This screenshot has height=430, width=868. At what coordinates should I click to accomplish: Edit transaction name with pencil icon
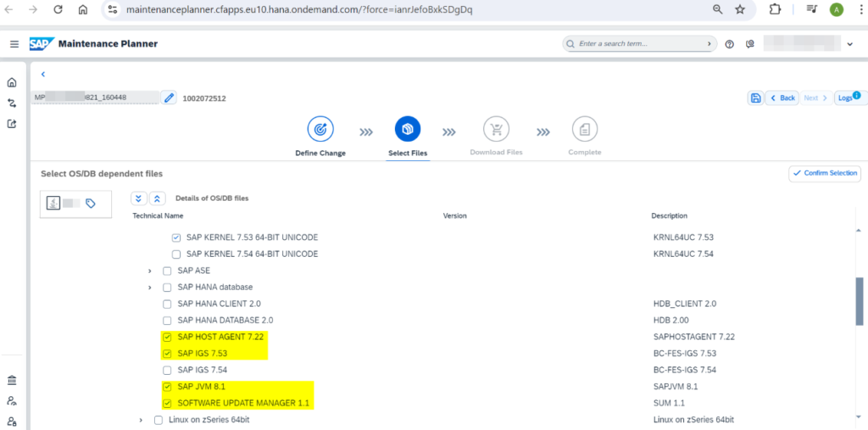coord(169,98)
